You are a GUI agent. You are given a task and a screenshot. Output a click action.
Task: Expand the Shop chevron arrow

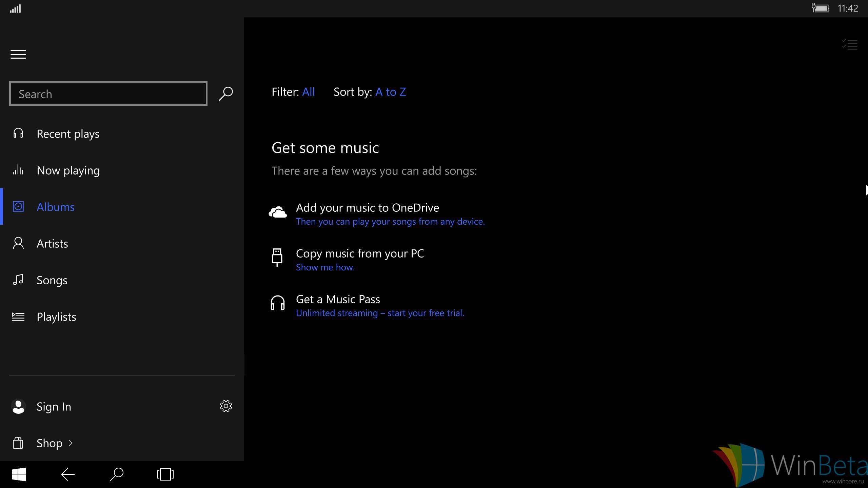[71, 443]
